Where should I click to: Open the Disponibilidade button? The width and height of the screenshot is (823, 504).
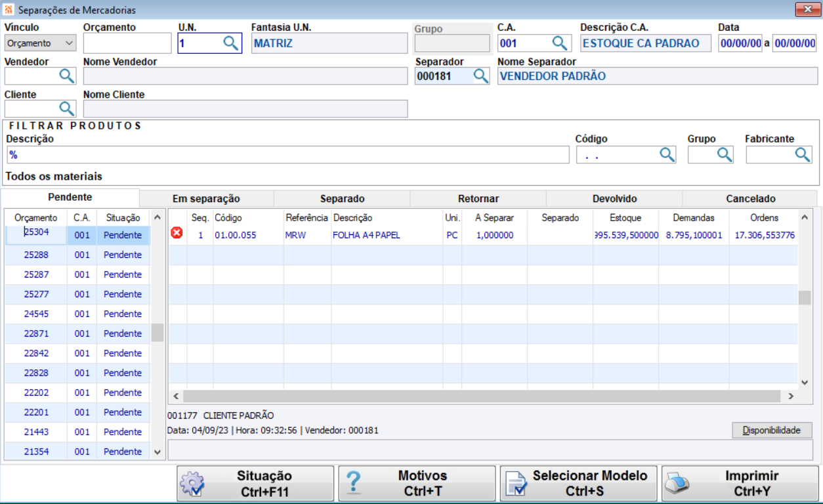pyautogui.click(x=772, y=430)
